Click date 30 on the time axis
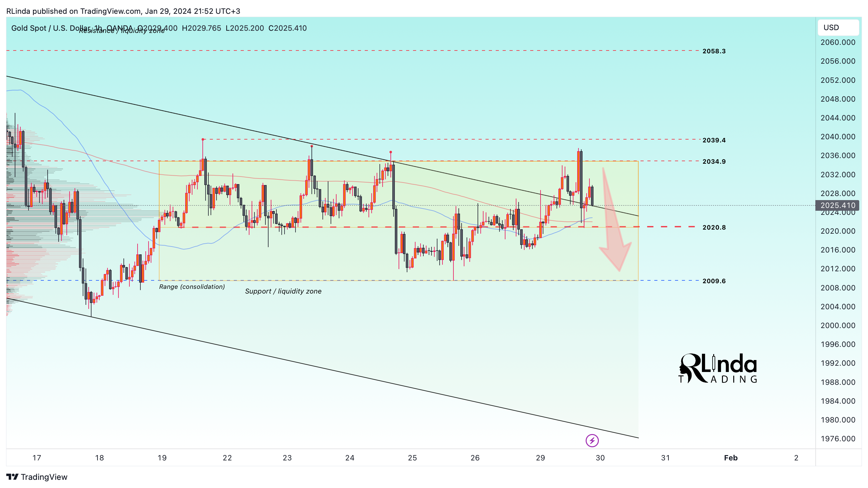Viewport: 868px width, 488px height. 600,458
